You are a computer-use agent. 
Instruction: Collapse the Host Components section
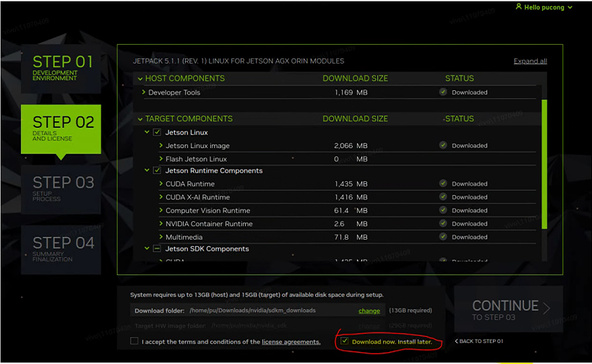(x=140, y=79)
